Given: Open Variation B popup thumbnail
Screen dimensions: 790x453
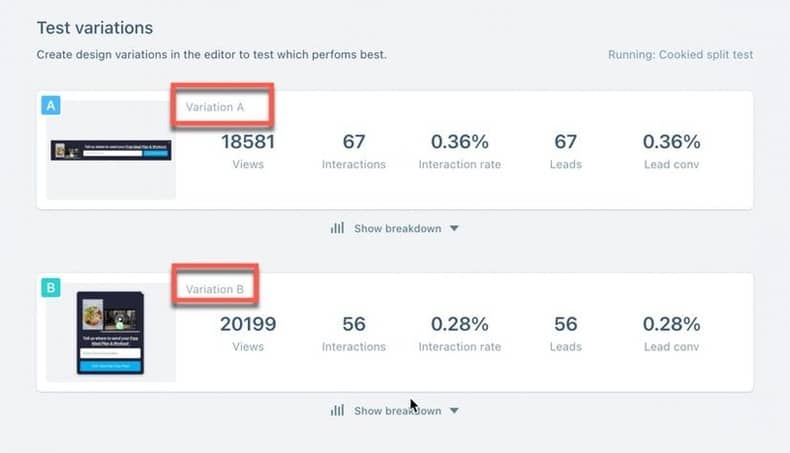Looking at the screenshot, I should pos(110,333).
